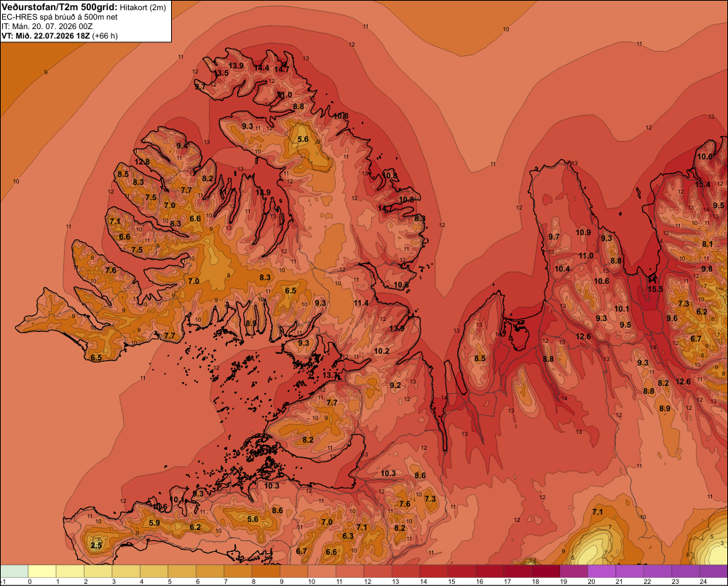
Task: Click the 5.9 temperature value on the map
Action: pos(154,523)
